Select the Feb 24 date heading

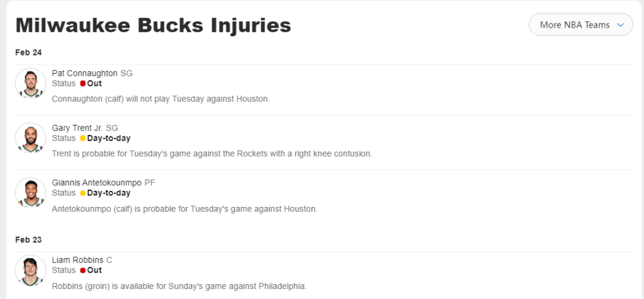(x=28, y=52)
